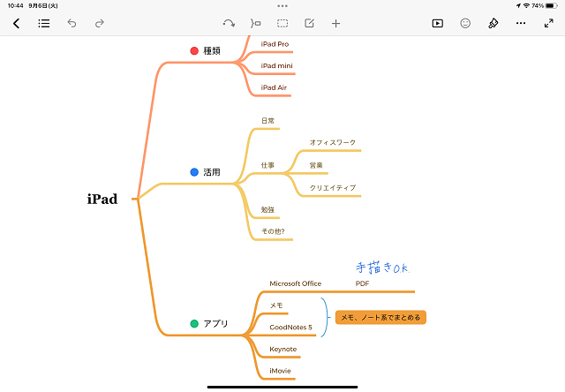Open the more options ellipsis
The width and height of the screenshot is (565, 392).
tap(521, 23)
